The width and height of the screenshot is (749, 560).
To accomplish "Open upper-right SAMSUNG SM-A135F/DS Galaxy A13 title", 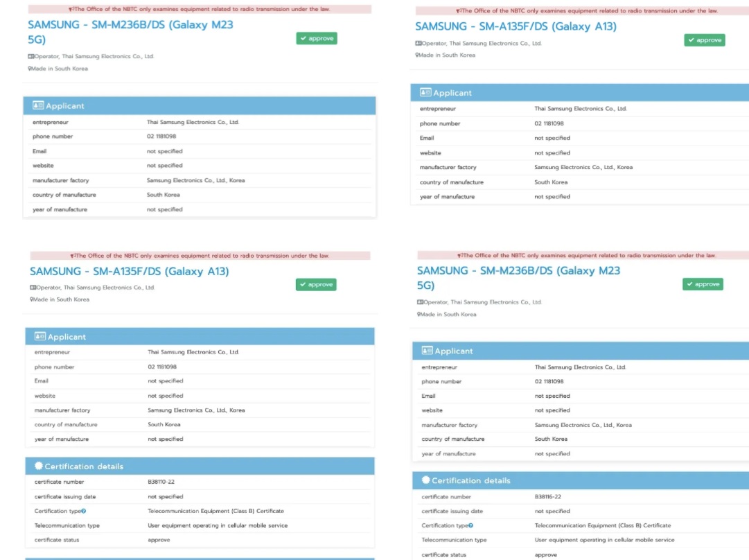I will coord(516,26).
